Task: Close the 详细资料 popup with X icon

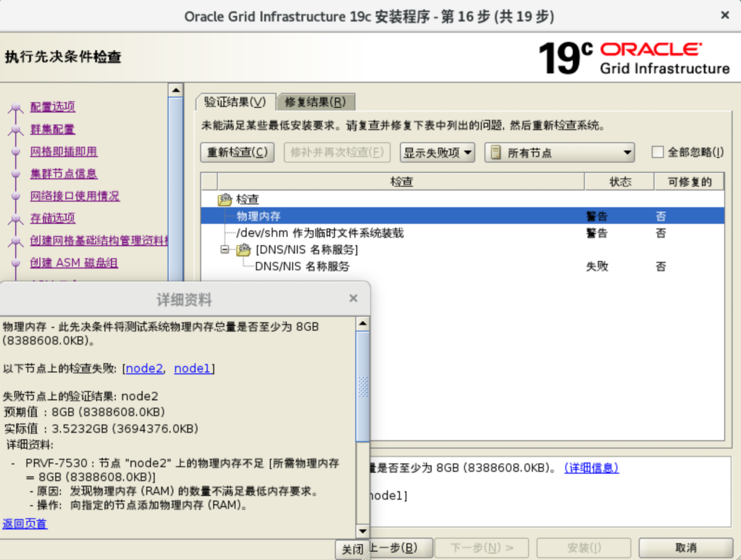Action: pos(353,299)
